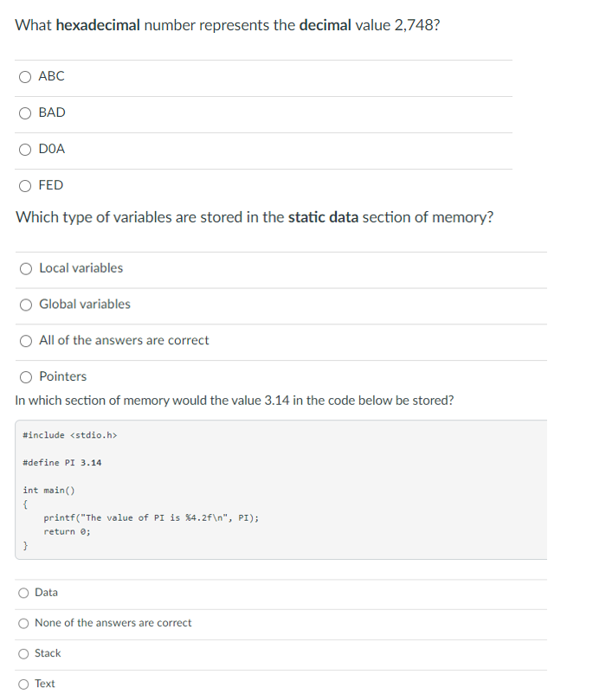Select Data as the memory section answer
The height and width of the screenshot is (700, 593).
click(25, 593)
